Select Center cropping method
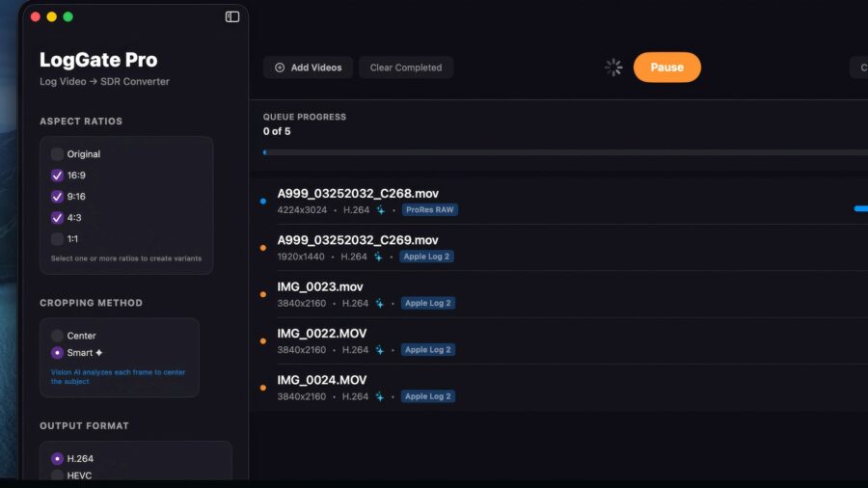868x488 pixels. [57, 336]
